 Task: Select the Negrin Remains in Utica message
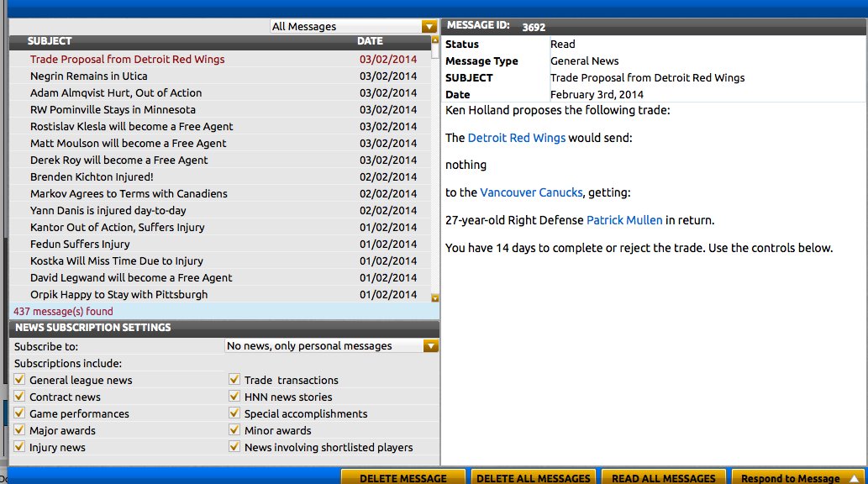point(88,76)
